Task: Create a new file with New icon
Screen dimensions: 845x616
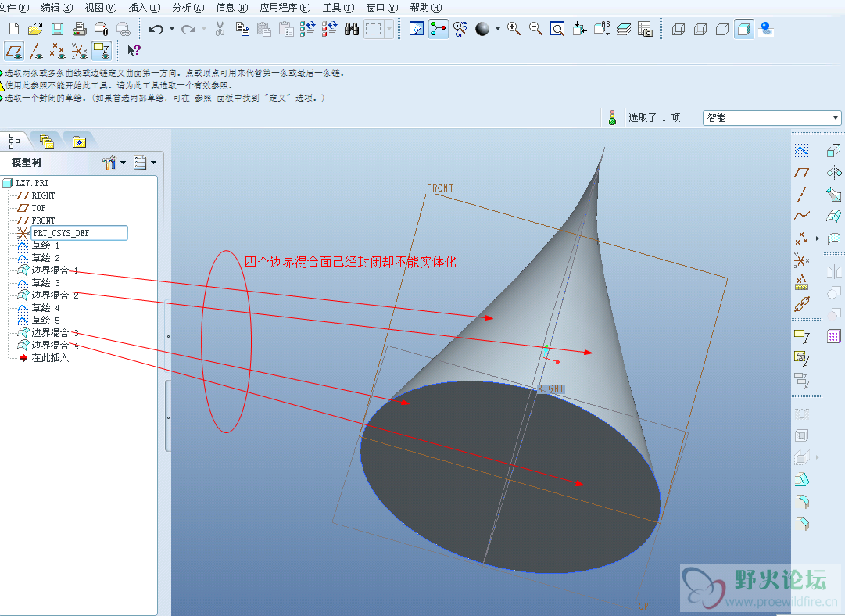Action: pos(14,29)
